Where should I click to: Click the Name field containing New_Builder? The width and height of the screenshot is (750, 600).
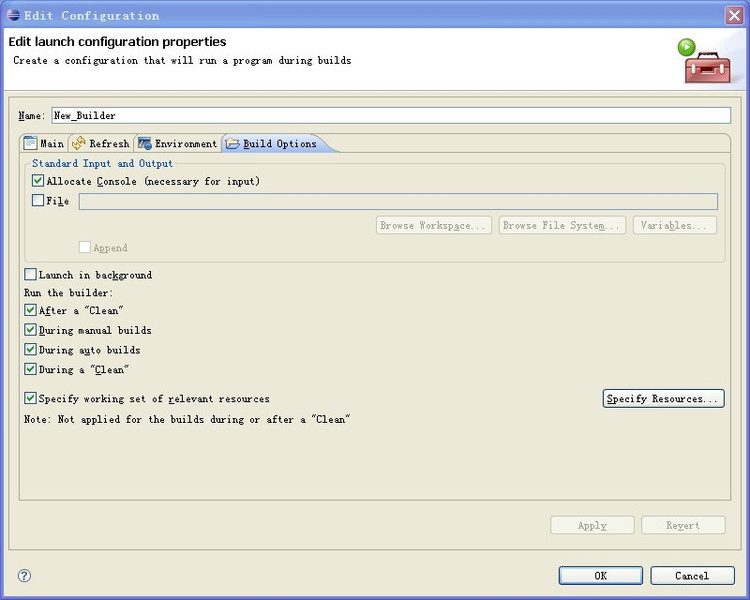point(391,115)
